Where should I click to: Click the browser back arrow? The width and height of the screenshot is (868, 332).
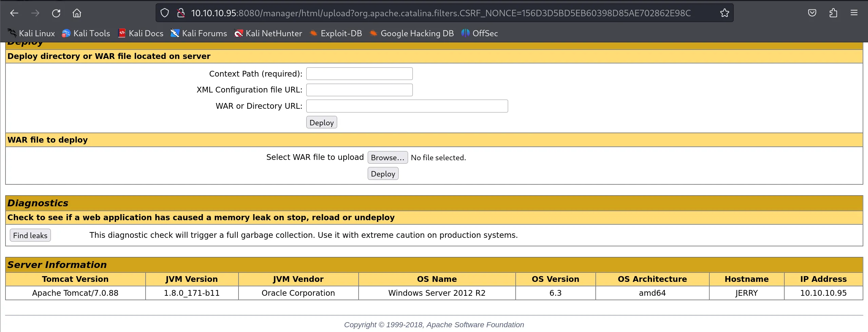pyautogui.click(x=14, y=13)
